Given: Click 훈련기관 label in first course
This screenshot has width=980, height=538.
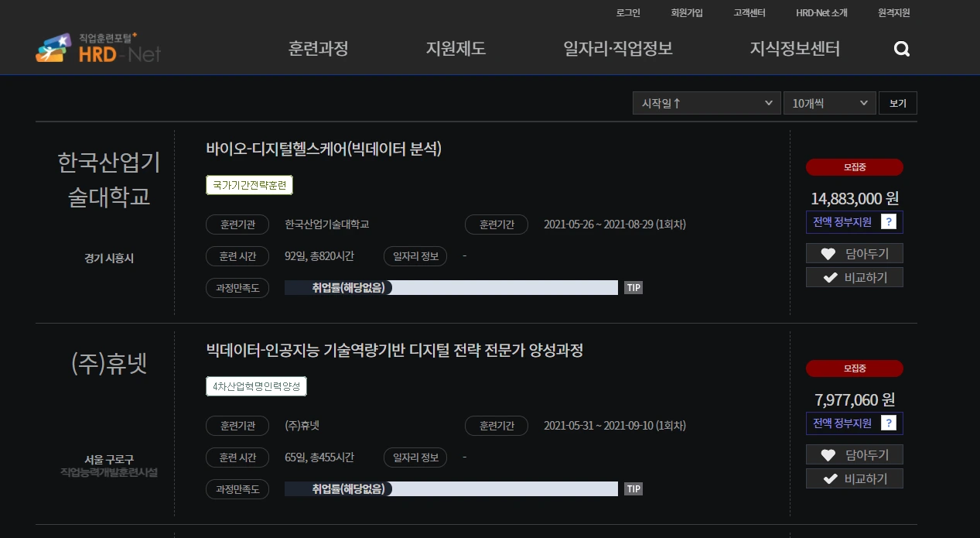Looking at the screenshot, I should [x=237, y=224].
